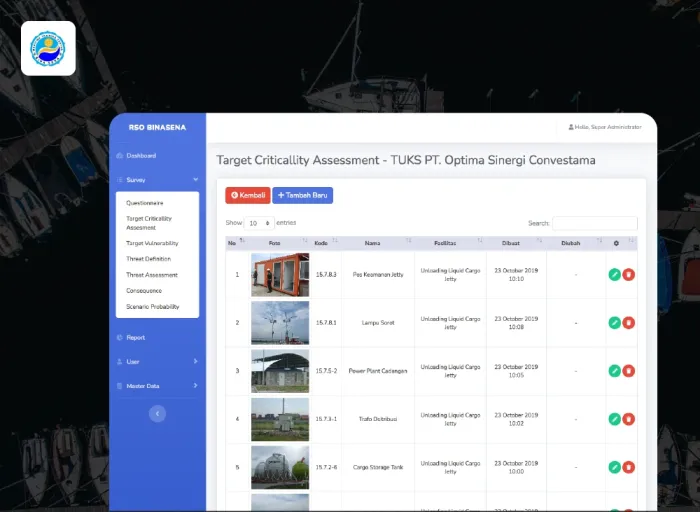This screenshot has width=700, height=512.
Task: Click code 15.7.8.3 cell
Action: [x=326, y=275]
